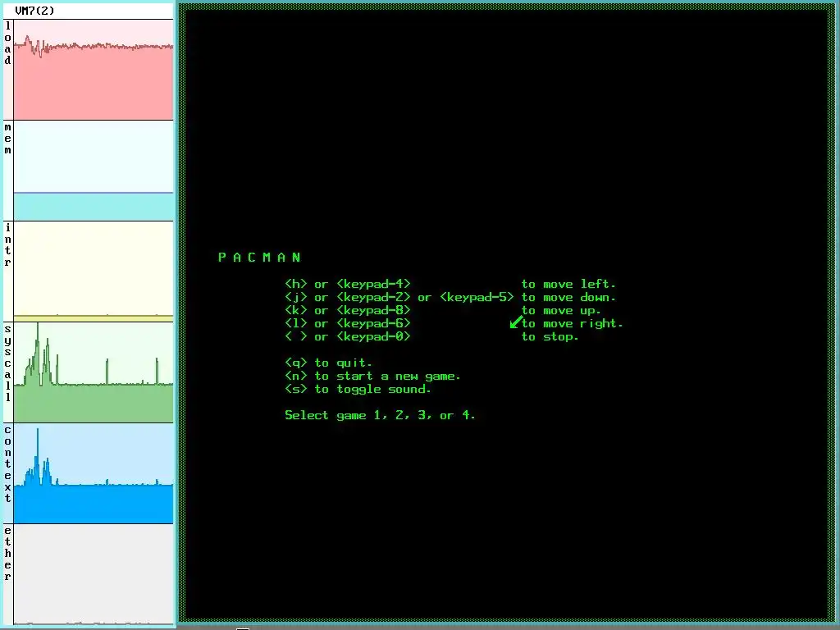Viewport: 840px width, 630px height.
Task: Click the '<k> or <keypad-8>' line
Action: [348, 310]
